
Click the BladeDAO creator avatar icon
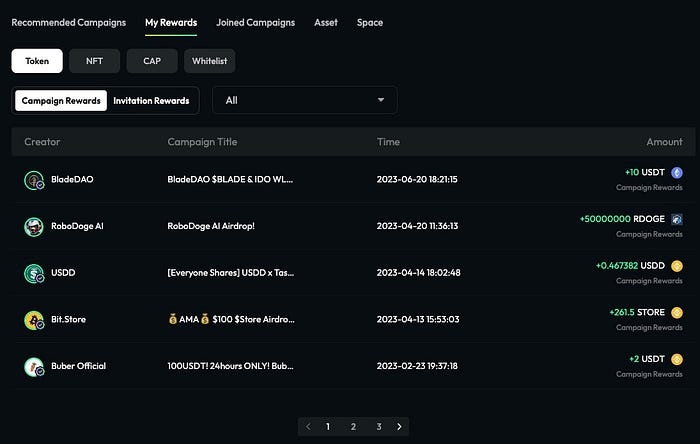click(34, 180)
